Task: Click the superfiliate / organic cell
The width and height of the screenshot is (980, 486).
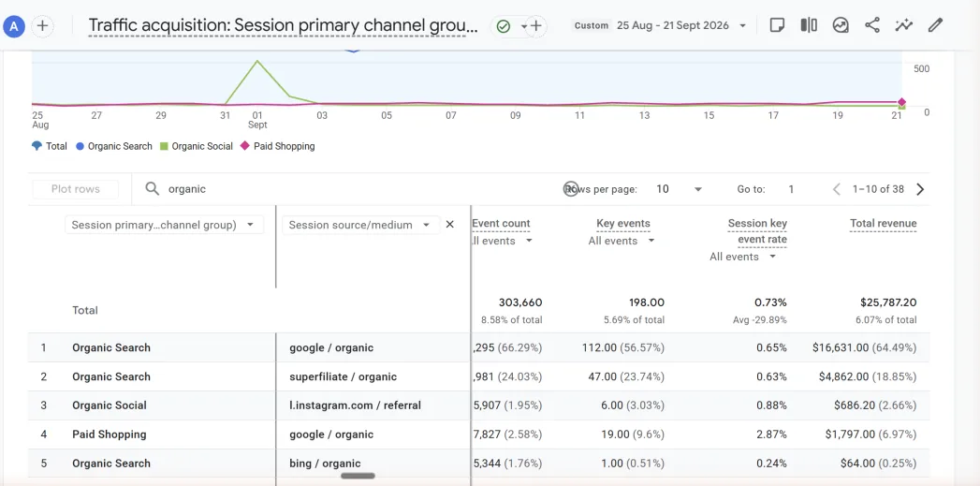Action: click(344, 376)
